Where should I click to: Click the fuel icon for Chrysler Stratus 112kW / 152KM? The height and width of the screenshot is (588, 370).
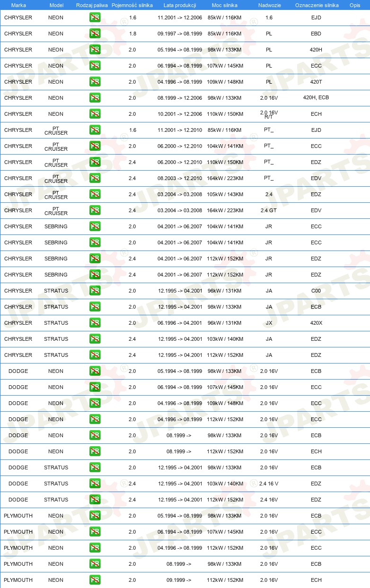click(95, 355)
